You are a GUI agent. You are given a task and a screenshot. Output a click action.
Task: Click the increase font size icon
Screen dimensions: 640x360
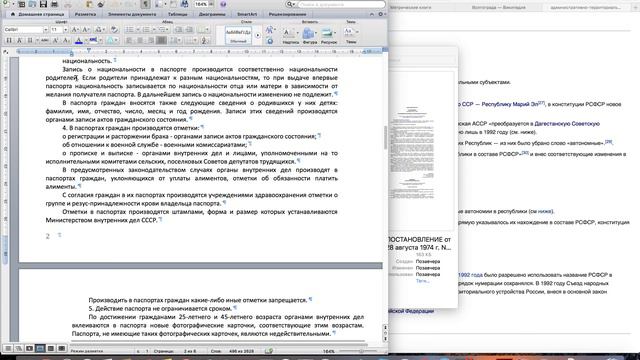pyautogui.click(x=75, y=30)
